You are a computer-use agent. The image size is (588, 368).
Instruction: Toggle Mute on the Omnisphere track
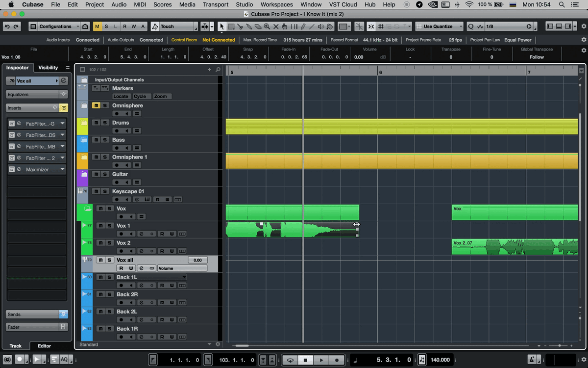97,105
